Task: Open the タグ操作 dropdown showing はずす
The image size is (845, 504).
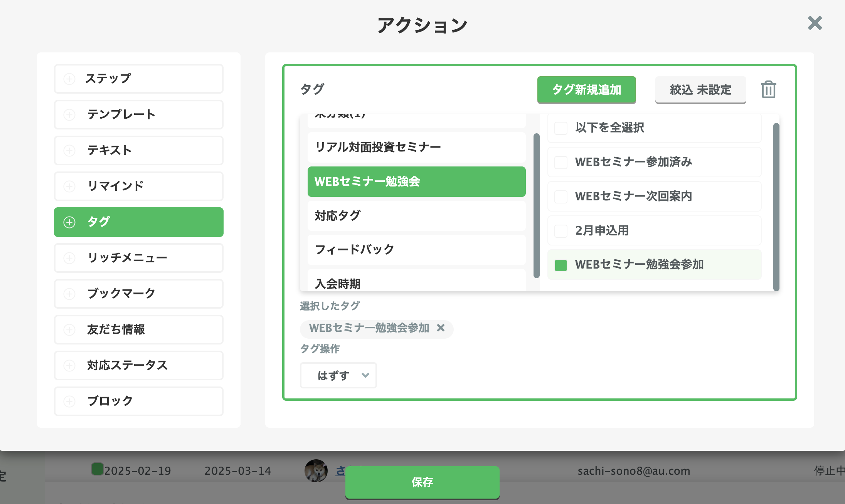Action: click(x=338, y=375)
